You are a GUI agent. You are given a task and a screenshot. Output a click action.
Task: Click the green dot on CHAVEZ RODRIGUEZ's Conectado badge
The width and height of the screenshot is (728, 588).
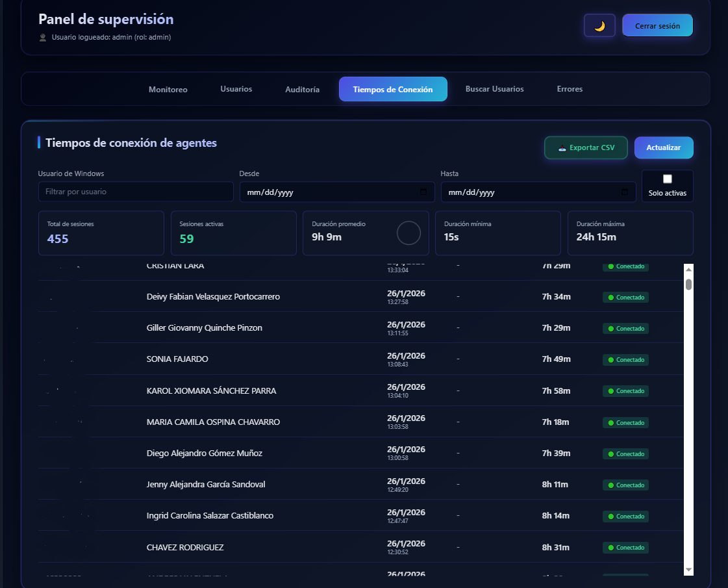pos(611,548)
